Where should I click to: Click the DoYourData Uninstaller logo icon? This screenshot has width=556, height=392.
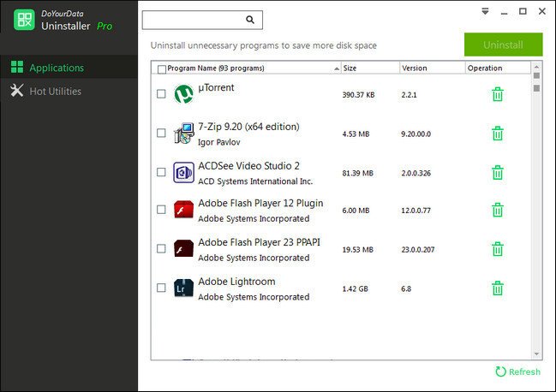pos(24,20)
